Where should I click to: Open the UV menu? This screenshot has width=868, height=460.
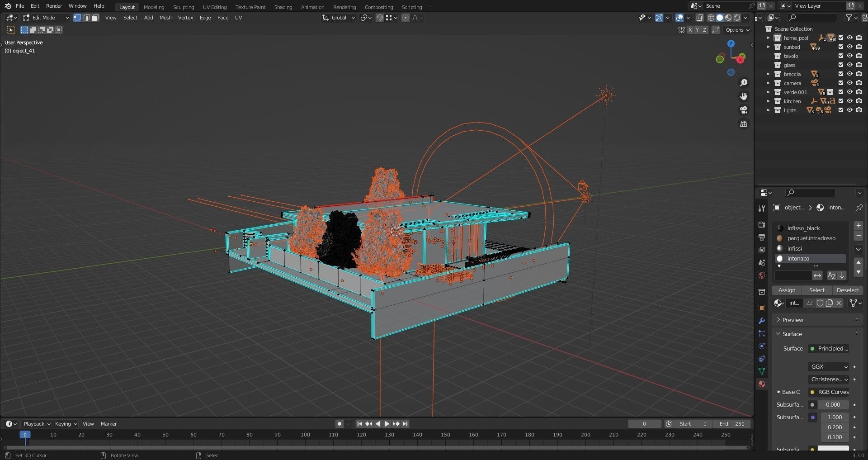pyautogui.click(x=238, y=18)
